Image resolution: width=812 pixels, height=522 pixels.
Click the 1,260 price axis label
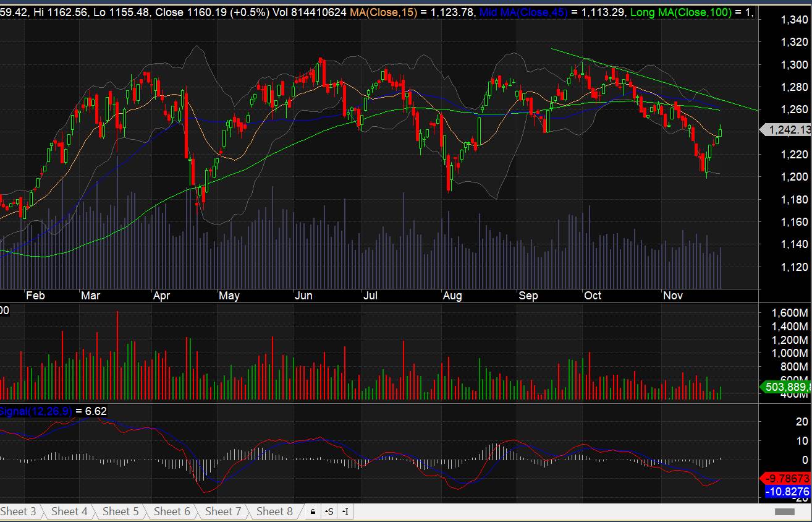794,109
